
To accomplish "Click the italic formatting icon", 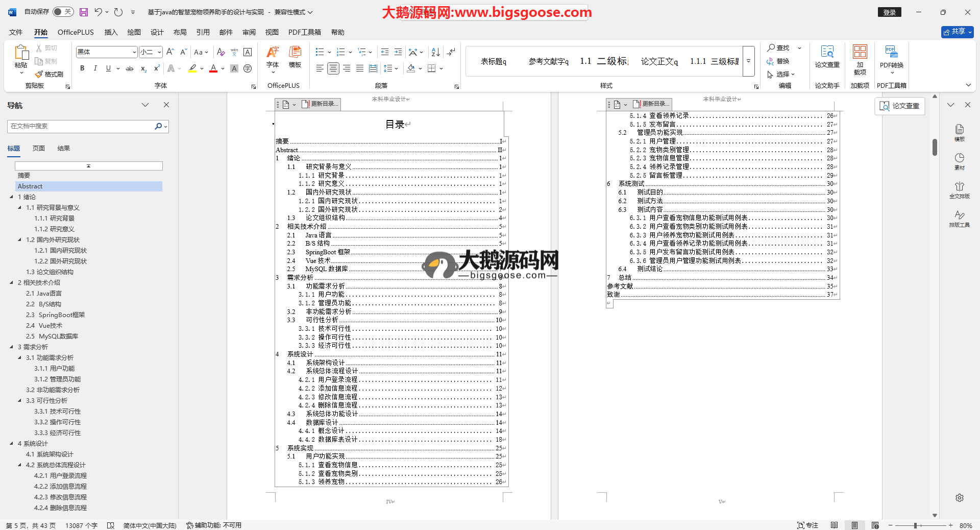I will click(x=95, y=68).
